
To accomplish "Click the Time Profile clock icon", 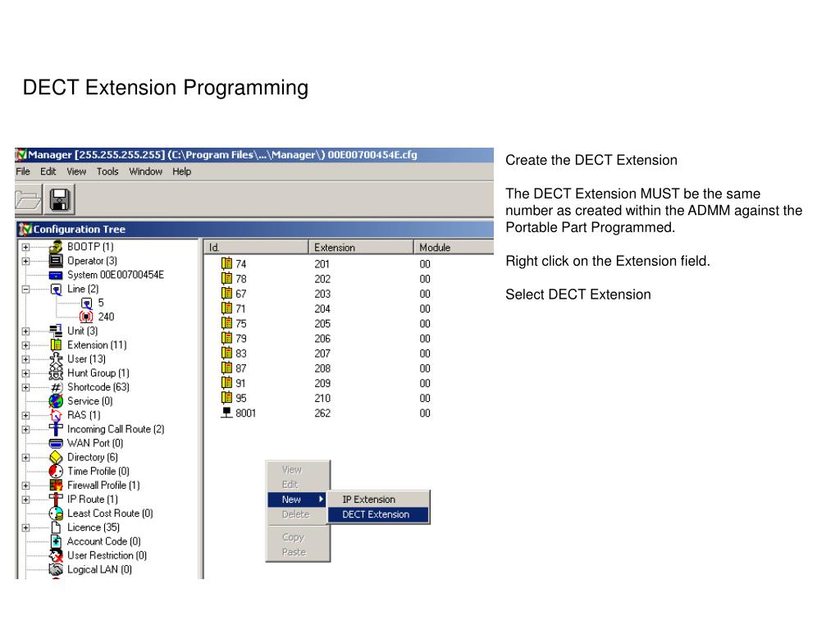I will click(56, 472).
